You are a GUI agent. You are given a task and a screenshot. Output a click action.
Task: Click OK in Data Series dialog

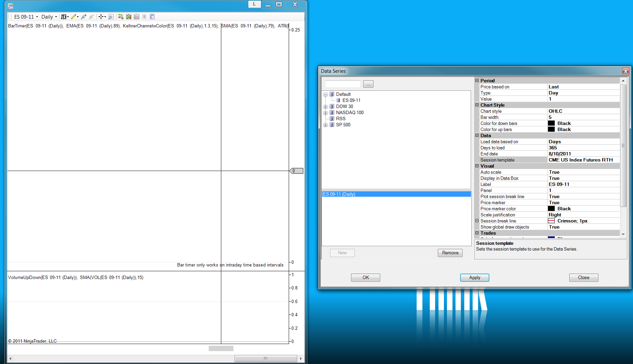[366, 277]
